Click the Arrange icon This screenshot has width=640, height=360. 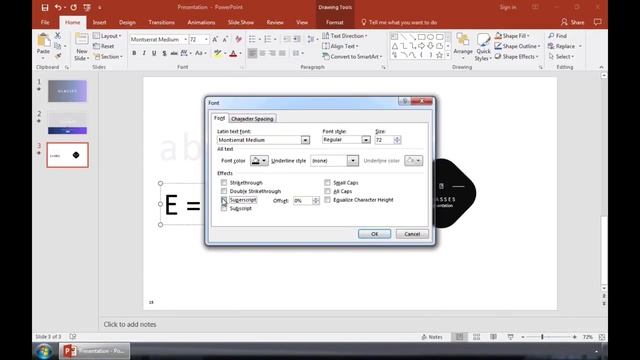(463, 45)
